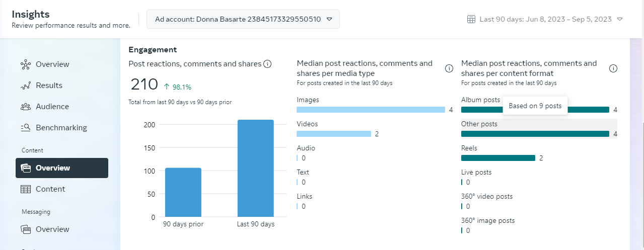Open Content under the Content group
Image resolution: width=644 pixels, height=250 pixels.
point(50,189)
